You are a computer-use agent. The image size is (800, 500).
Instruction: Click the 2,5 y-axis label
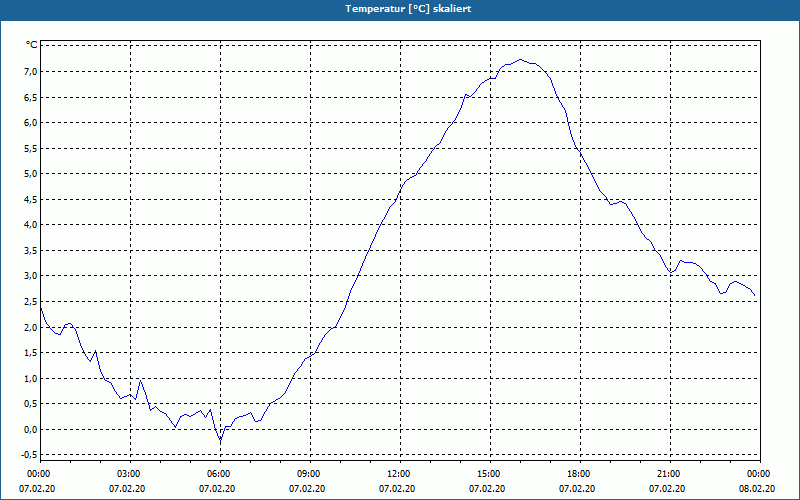(x=31, y=302)
